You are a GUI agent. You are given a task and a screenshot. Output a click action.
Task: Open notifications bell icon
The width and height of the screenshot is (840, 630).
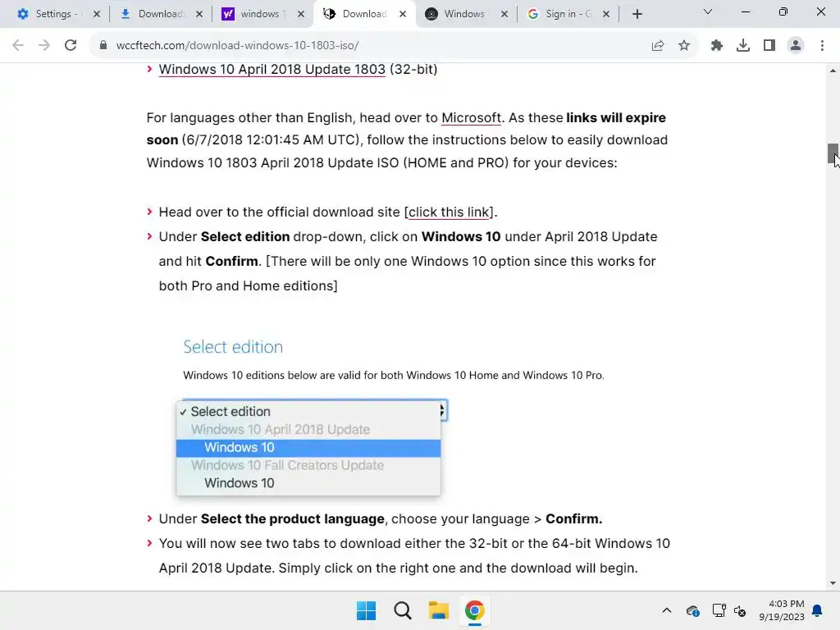pyautogui.click(x=817, y=610)
